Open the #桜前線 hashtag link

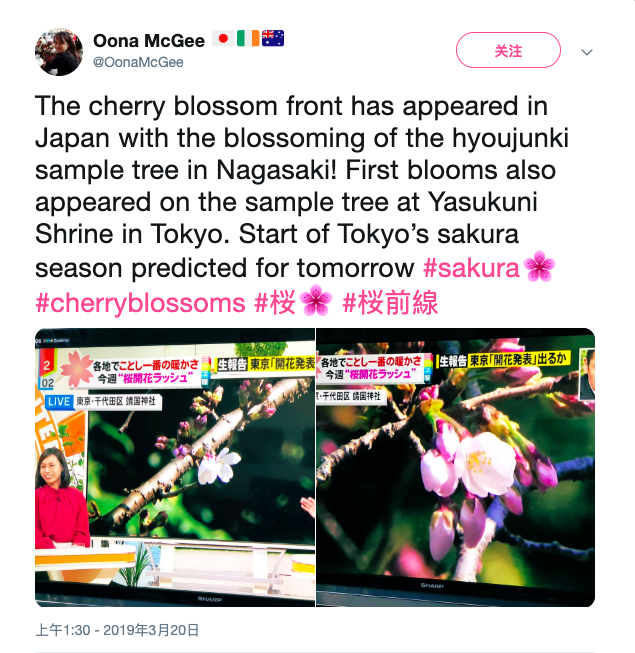pos(390,302)
